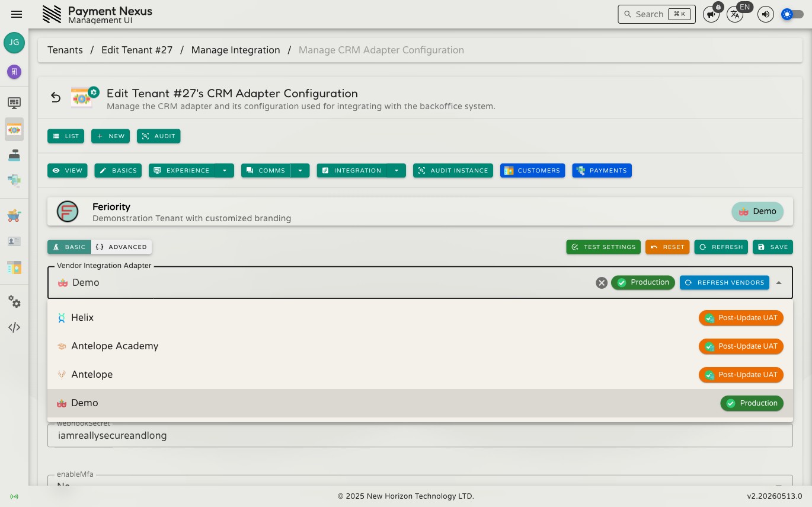Screen dimensions: 812x507
Task: Click the connection status icon in footer
Action: [14, 496]
